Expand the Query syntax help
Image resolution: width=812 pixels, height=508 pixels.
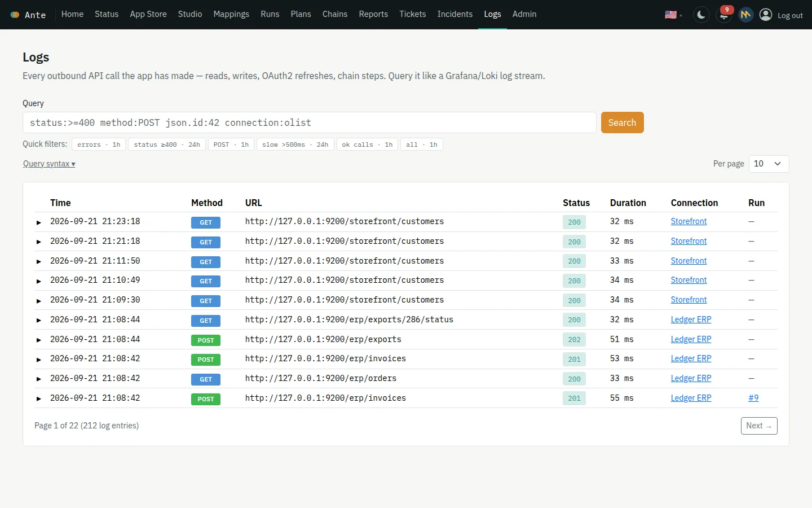pyautogui.click(x=49, y=164)
